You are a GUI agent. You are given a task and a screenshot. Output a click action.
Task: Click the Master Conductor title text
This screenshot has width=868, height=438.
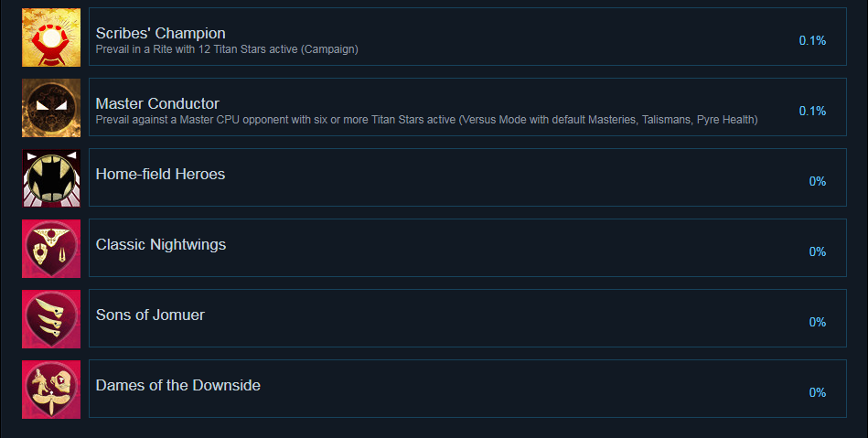[x=157, y=103]
